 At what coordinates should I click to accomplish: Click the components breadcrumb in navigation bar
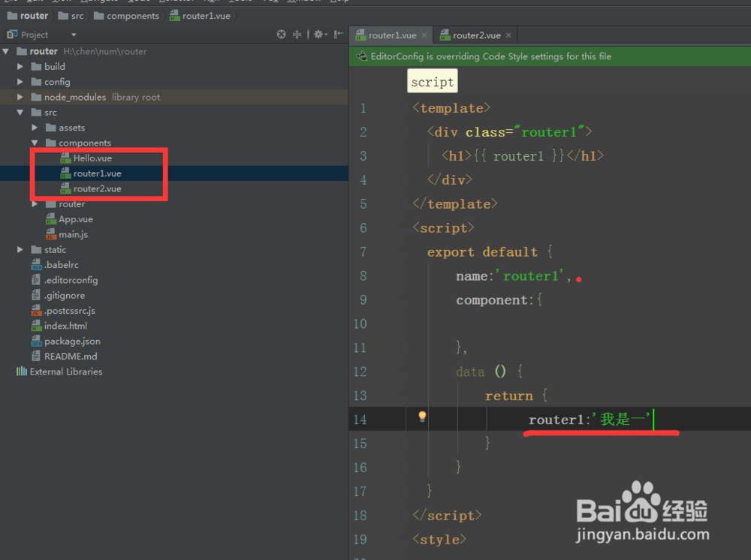tap(126, 16)
